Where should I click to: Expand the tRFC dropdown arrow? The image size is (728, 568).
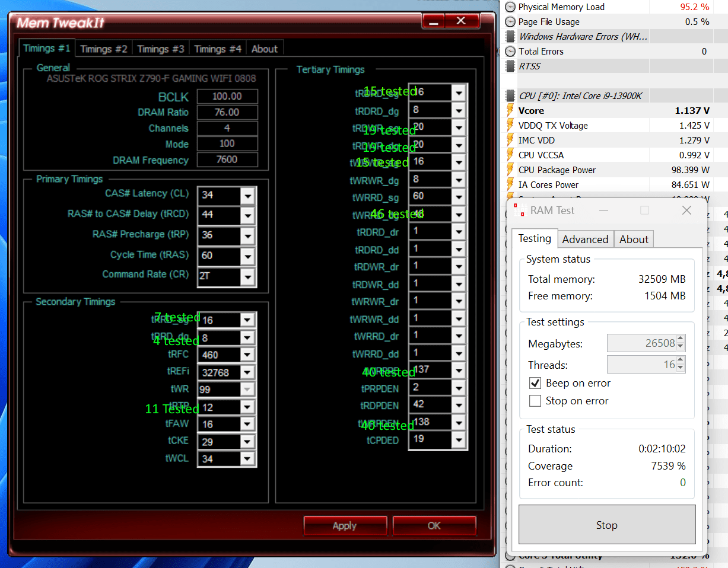(x=248, y=355)
